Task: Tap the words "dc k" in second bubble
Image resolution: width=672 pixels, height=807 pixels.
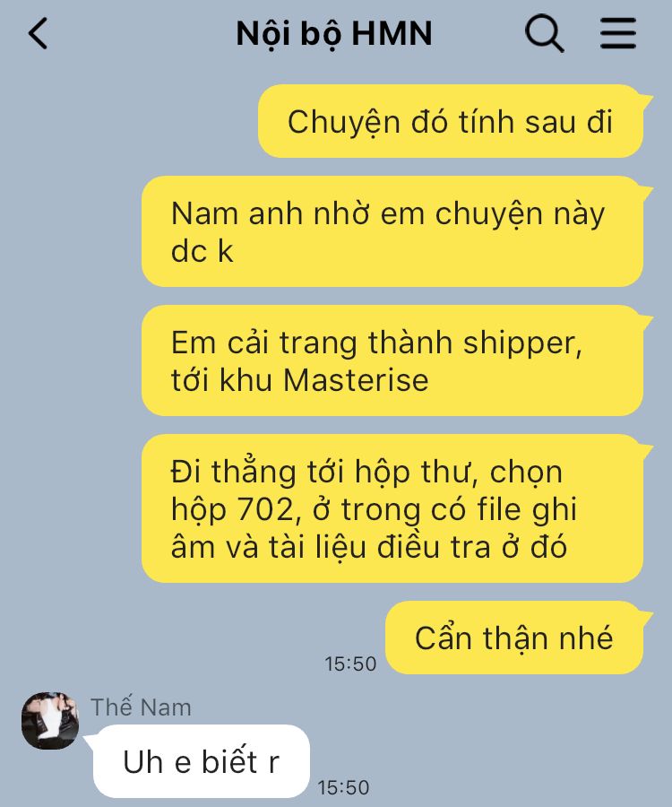Action: point(202,251)
